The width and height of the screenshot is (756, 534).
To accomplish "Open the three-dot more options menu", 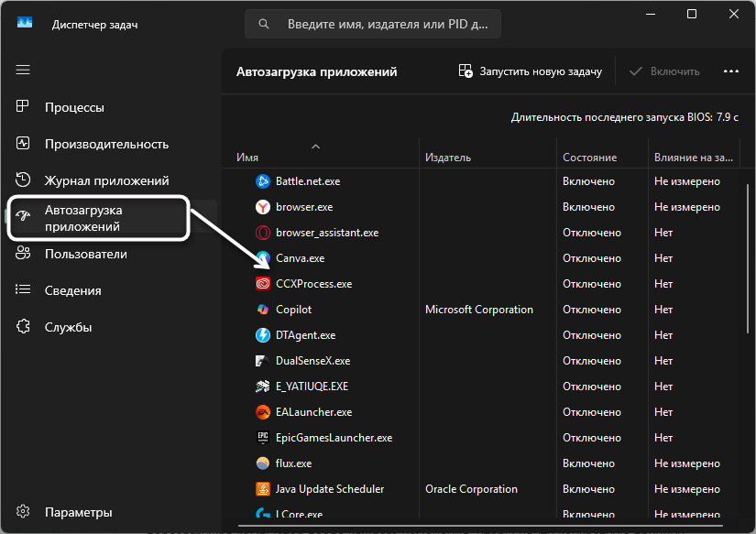I will tap(730, 71).
